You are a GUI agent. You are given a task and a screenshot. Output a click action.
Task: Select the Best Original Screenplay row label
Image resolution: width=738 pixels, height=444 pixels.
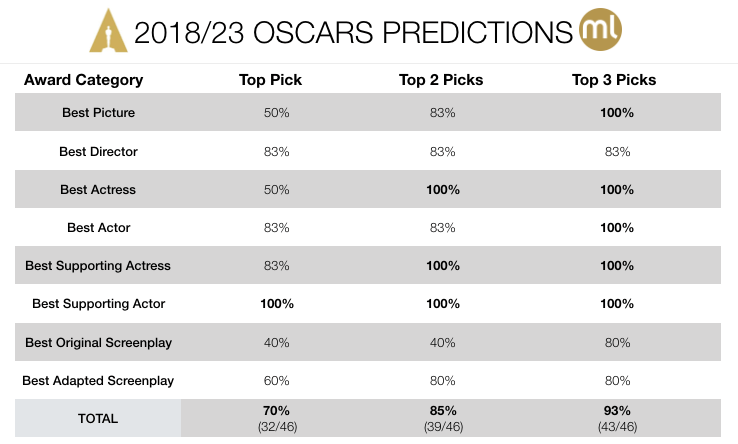pos(98,342)
